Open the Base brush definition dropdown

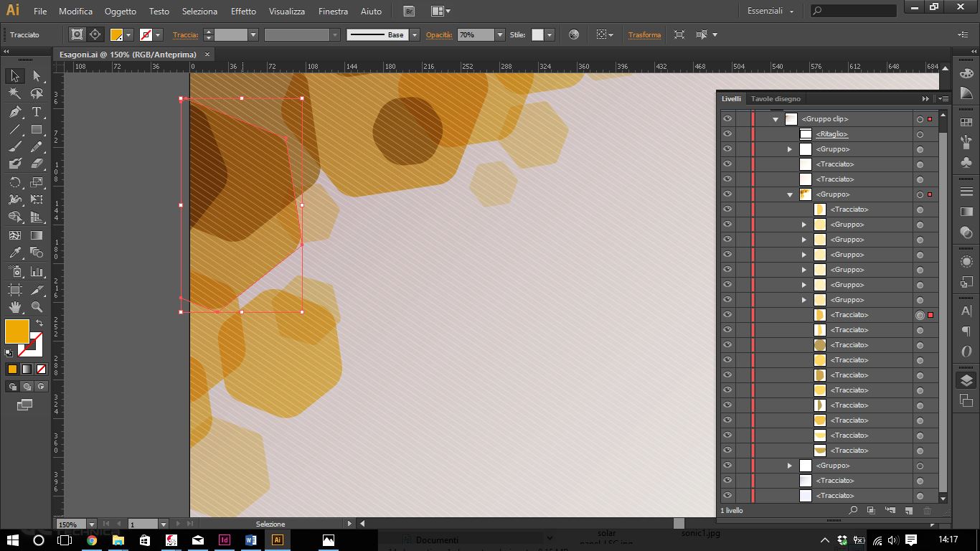(415, 34)
